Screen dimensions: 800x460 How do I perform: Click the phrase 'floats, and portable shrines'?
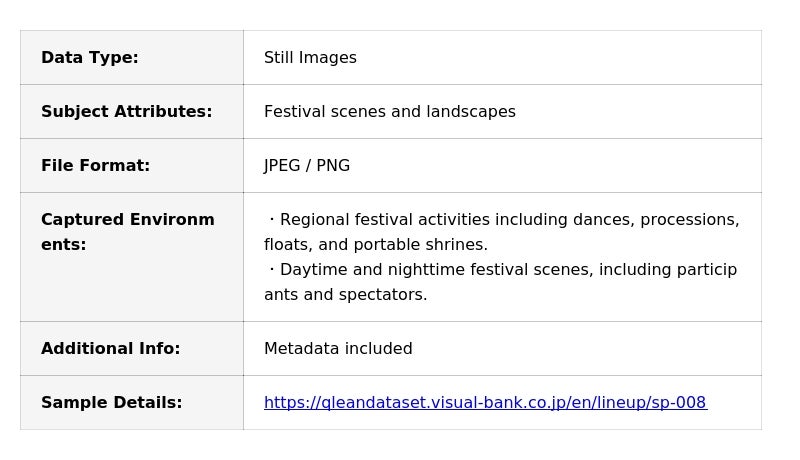pos(374,245)
